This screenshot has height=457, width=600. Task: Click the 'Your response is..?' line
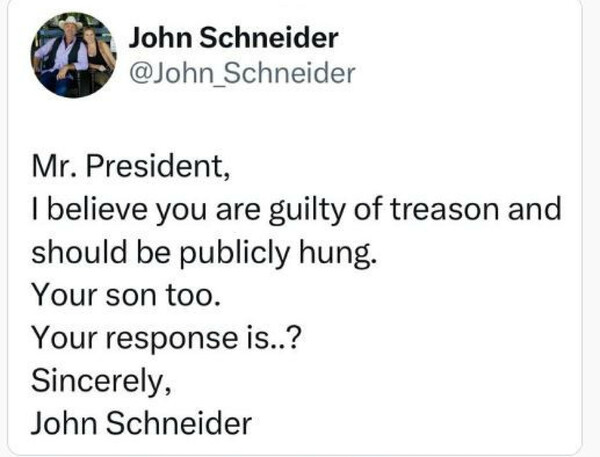click(x=166, y=339)
